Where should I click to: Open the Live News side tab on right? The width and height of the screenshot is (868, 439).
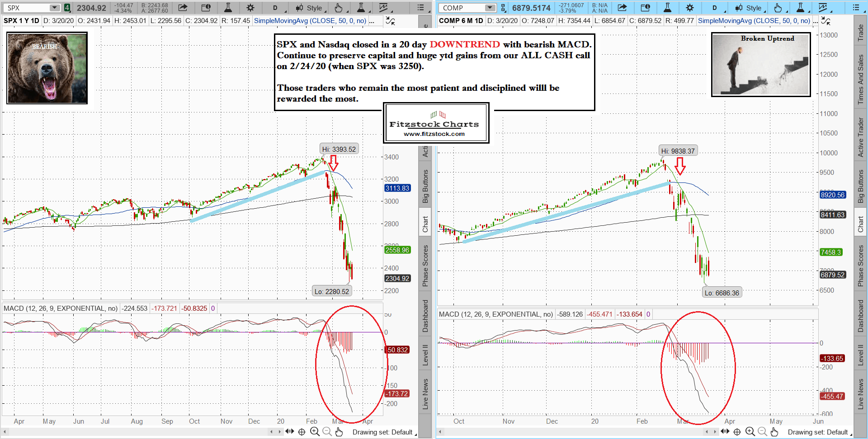click(x=860, y=394)
